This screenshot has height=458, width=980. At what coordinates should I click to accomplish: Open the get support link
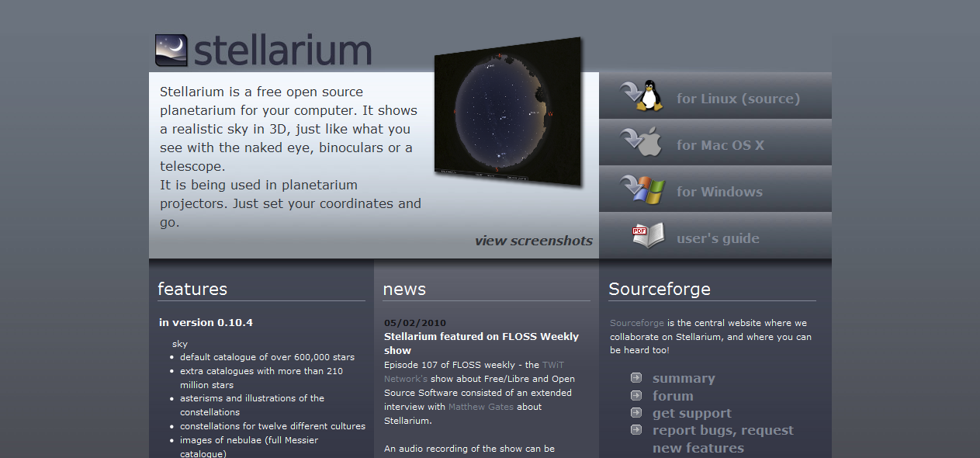pos(692,412)
